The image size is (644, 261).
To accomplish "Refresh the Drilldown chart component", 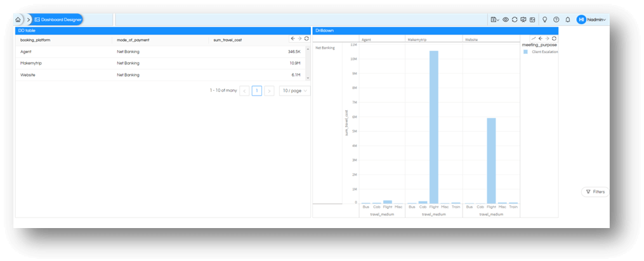I will [x=554, y=38].
